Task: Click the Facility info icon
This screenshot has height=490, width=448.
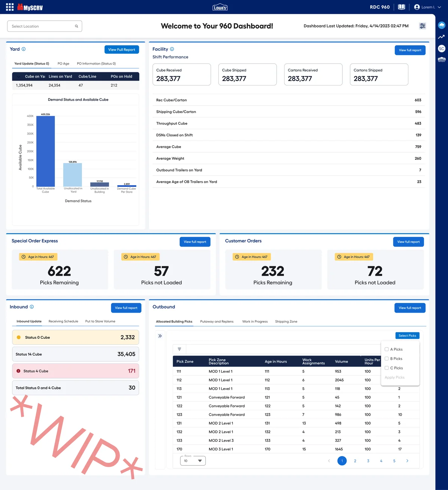Action: (x=172, y=49)
